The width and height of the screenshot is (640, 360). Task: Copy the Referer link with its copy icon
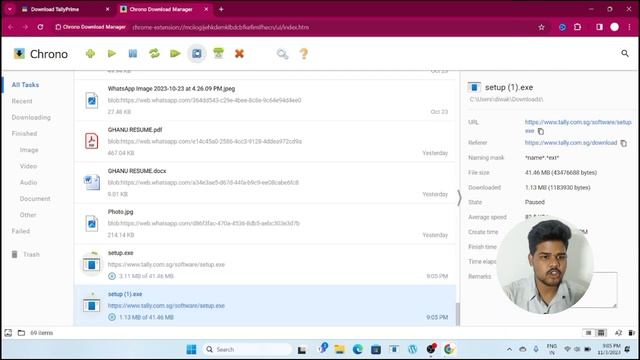coord(623,143)
